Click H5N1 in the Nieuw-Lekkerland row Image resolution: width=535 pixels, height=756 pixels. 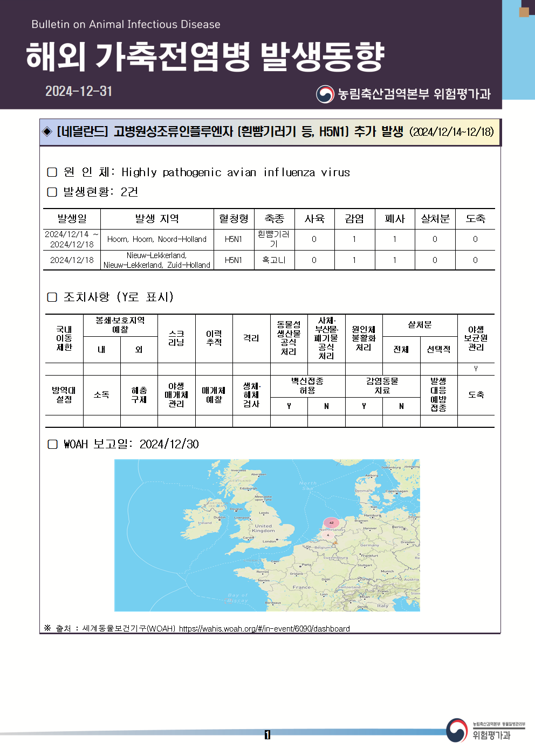coord(234,260)
